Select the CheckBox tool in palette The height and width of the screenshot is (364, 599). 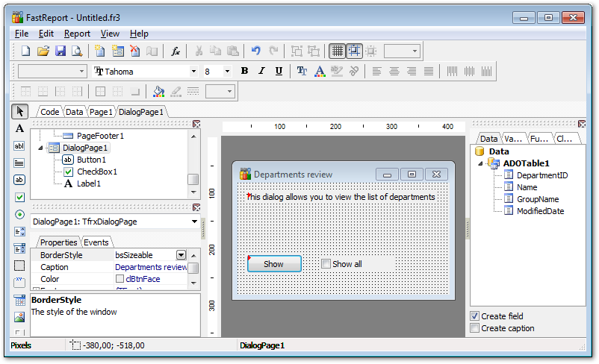[x=19, y=197]
